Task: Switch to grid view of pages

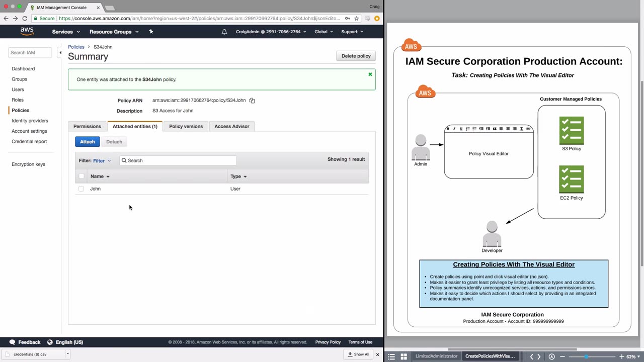Action: tap(404, 356)
